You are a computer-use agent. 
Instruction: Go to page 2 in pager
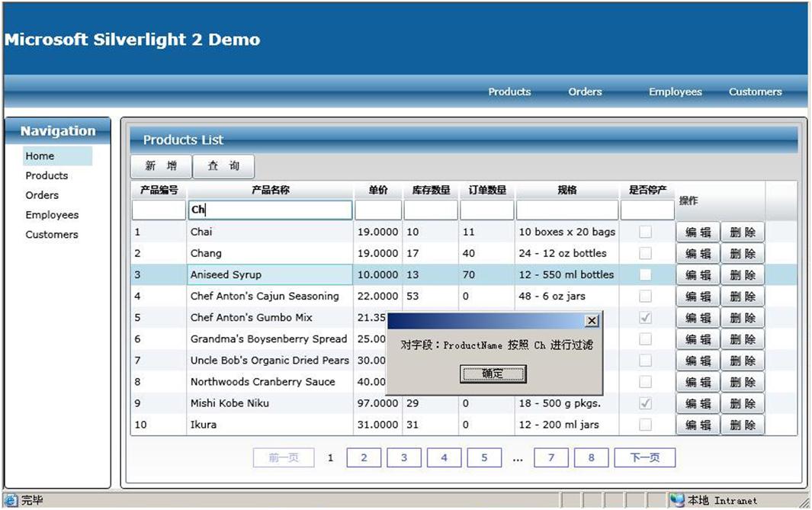pos(364,457)
